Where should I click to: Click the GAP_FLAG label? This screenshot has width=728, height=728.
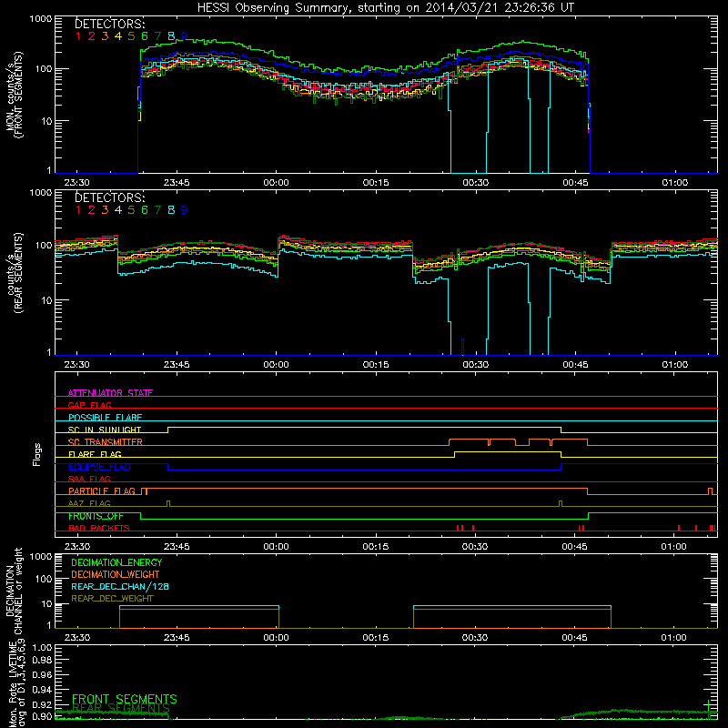click(89, 405)
